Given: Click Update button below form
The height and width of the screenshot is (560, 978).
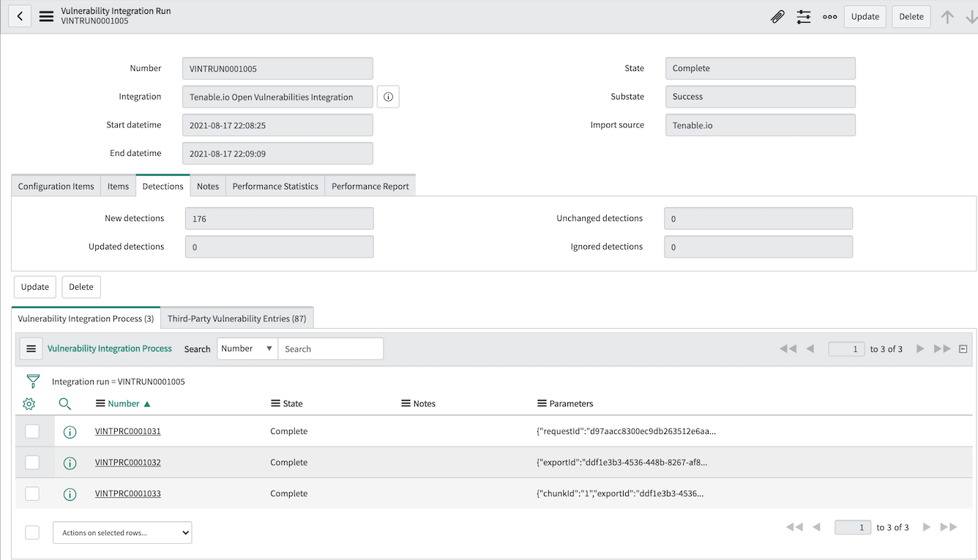Looking at the screenshot, I should tap(34, 287).
